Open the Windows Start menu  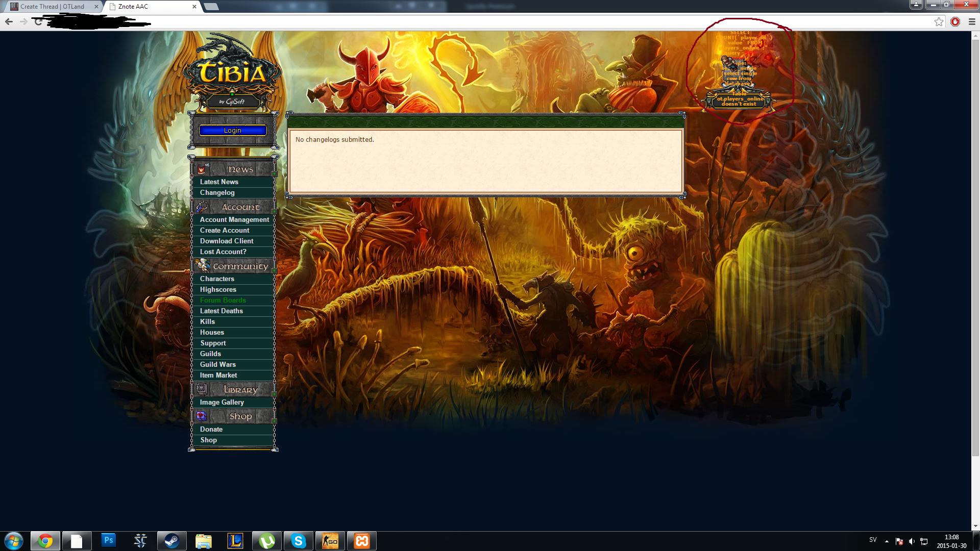click(x=13, y=541)
